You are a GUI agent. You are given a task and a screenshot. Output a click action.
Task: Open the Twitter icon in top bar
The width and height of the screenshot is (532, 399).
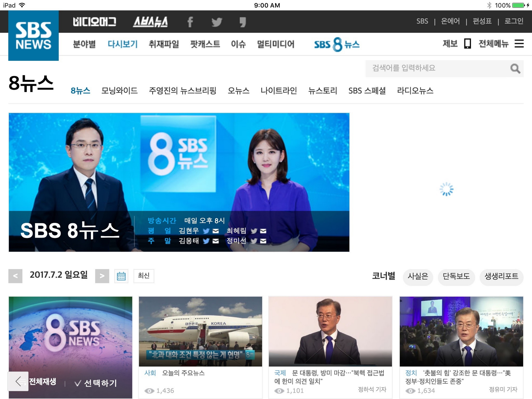coord(217,22)
